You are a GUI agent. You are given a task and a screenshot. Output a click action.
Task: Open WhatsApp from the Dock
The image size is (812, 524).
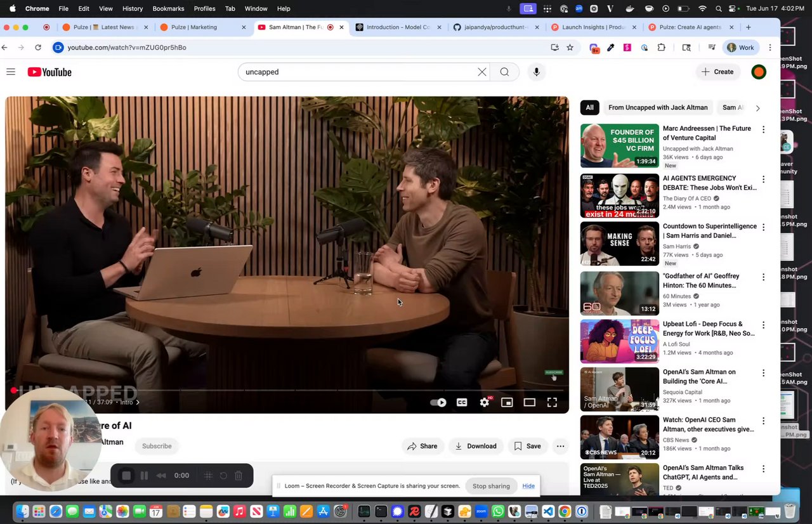coord(498,511)
